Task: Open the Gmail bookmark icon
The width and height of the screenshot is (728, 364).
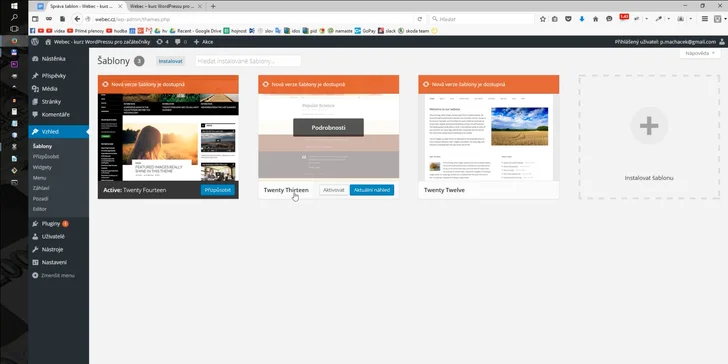Action: pyautogui.click(x=149, y=31)
